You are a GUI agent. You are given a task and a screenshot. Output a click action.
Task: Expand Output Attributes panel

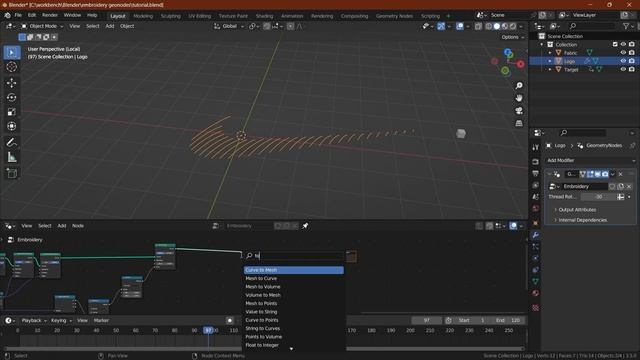(576, 209)
